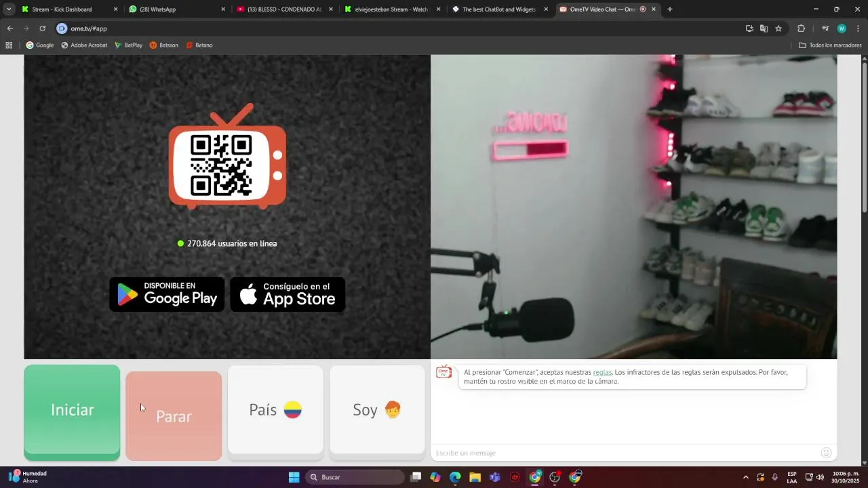Screen dimensions: 868x488
Task: Open the Humedad weather widget
Action: [27, 477]
